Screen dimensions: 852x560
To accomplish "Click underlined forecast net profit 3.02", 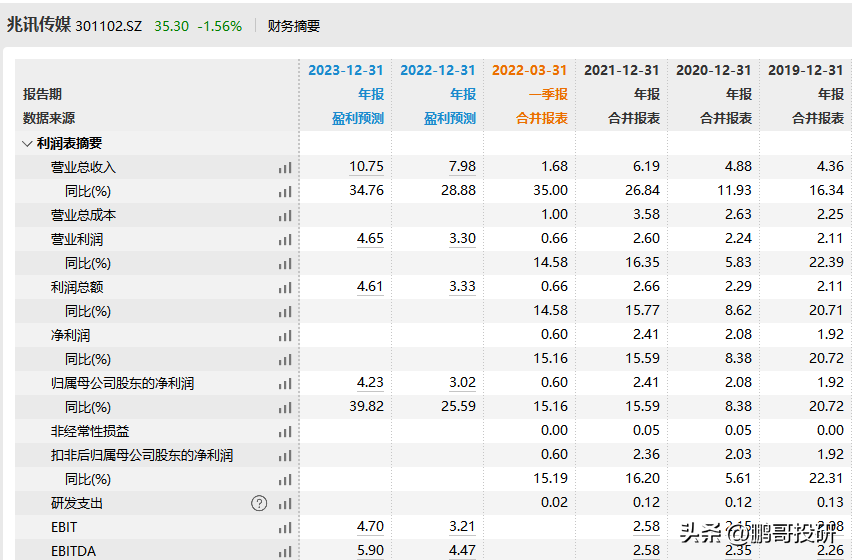I will [462, 382].
